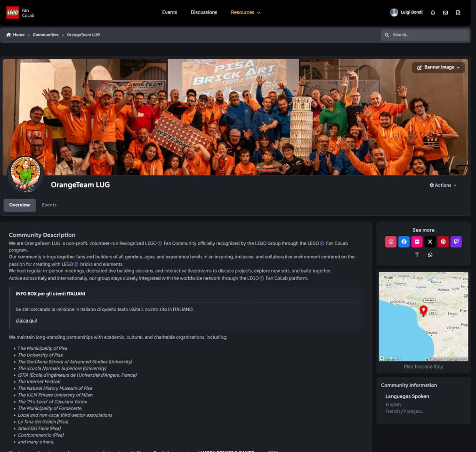
Task: Click the Sant'Anna School of Advanced Studies item
Action: coord(75,362)
